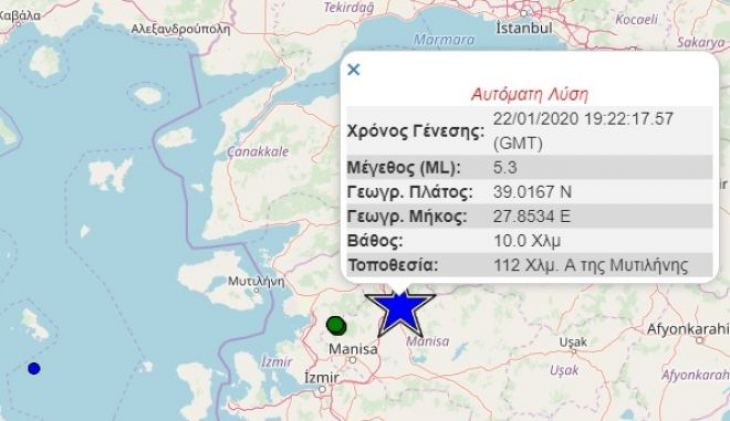Click the blue star epicenter marker
Screen dimensions: 730x421
point(400,312)
